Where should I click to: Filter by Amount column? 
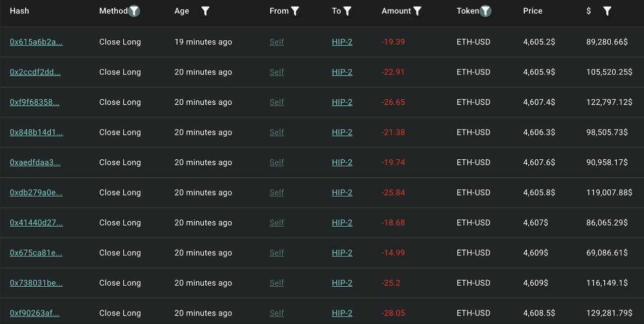[417, 11]
